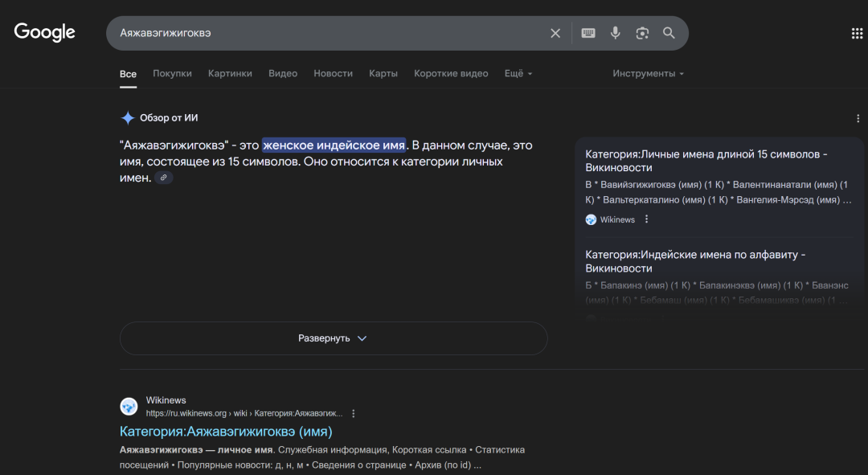This screenshot has height=475, width=868.
Task: Open the 'Новости' tab
Action: [x=333, y=74]
